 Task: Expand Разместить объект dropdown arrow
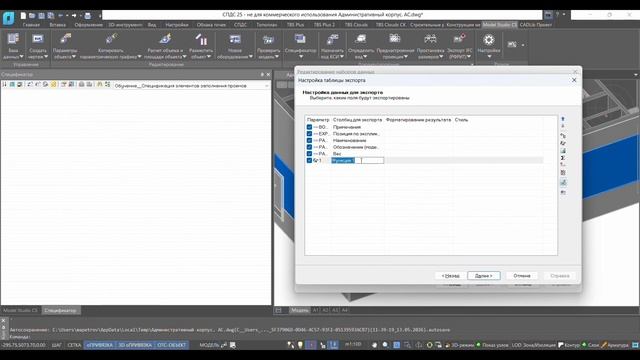(209, 57)
